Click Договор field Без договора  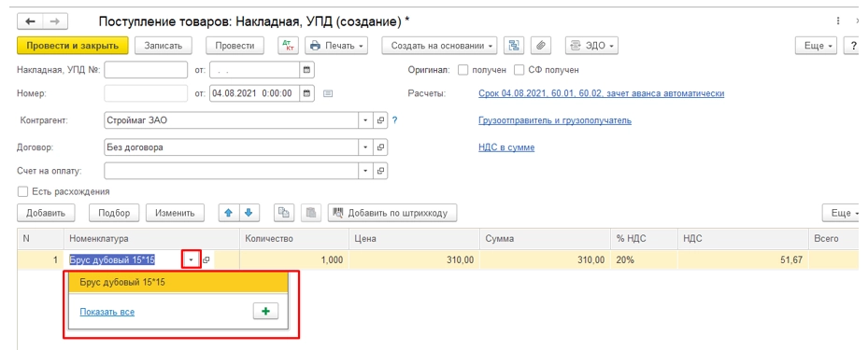click(232, 147)
